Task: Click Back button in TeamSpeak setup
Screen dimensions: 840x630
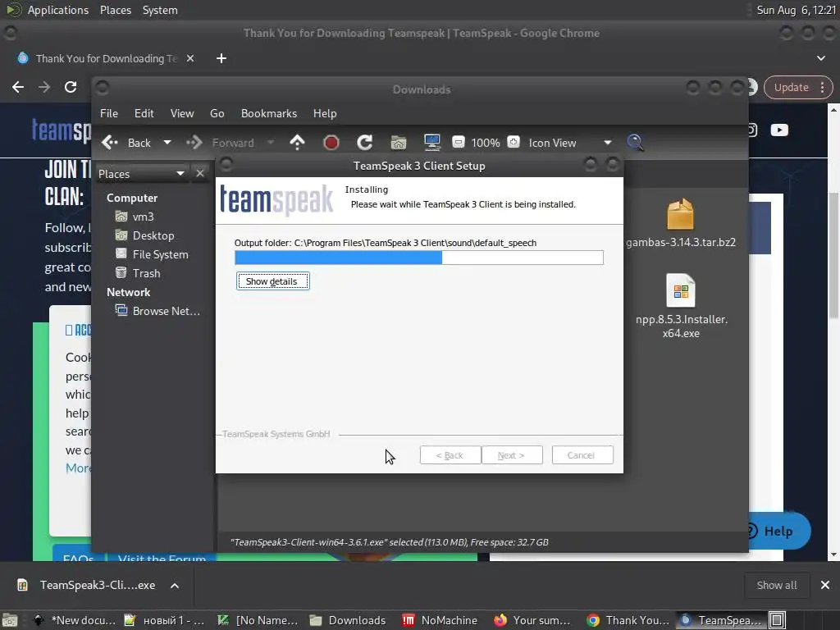Action: (450, 455)
